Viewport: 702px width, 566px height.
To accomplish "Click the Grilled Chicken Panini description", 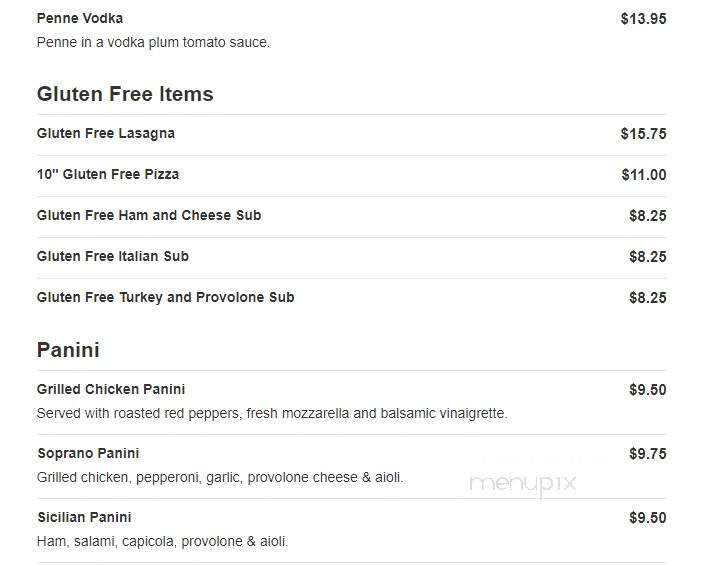I will 272,413.
